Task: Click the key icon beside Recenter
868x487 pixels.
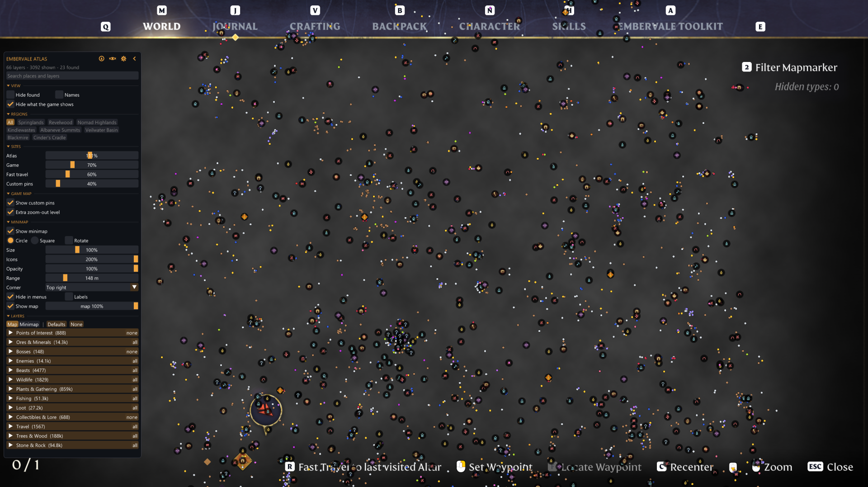Action: (x=661, y=467)
